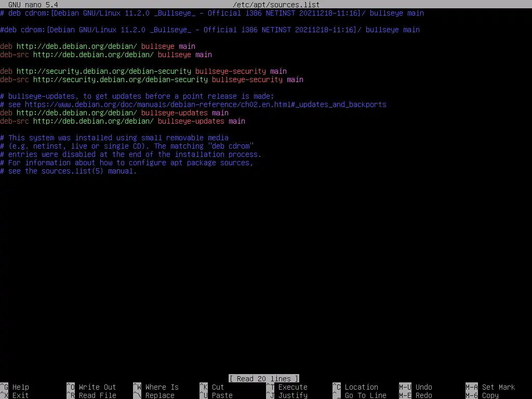Place cursor on the "# deb cdrom:" first line

(x=212, y=13)
